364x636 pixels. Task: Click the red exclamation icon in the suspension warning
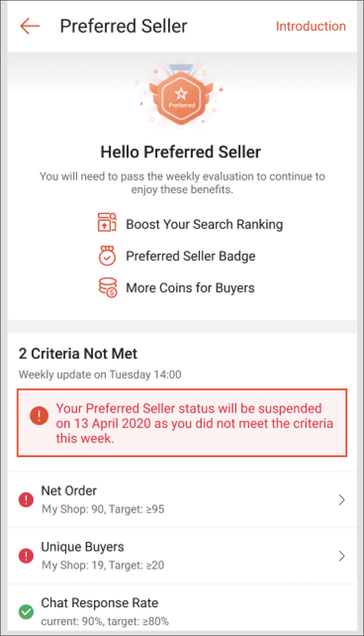pos(39,416)
